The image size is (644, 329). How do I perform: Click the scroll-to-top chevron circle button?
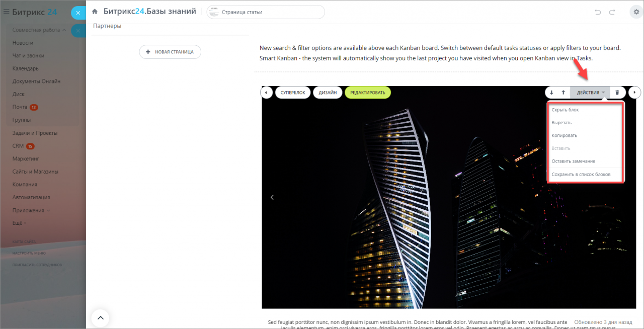coord(100,317)
